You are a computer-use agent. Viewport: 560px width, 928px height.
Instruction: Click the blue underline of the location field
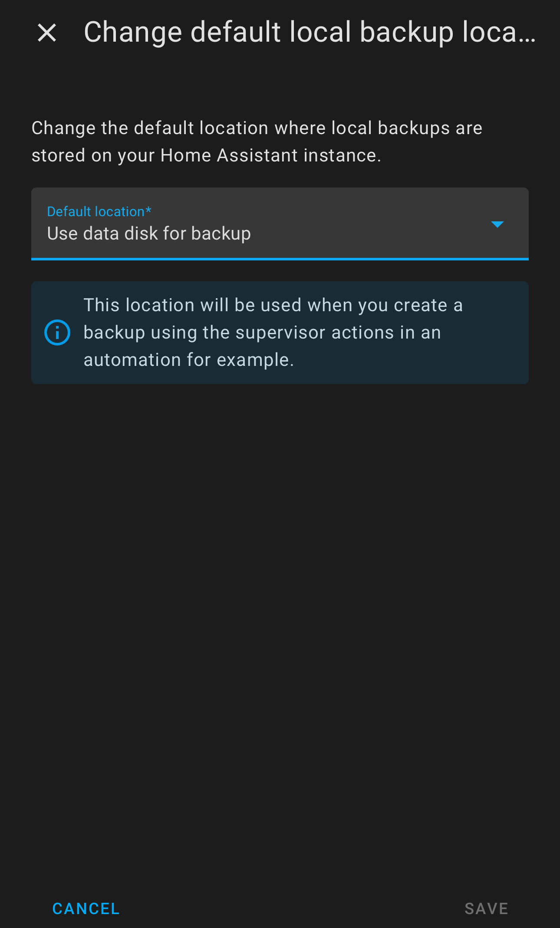280,259
